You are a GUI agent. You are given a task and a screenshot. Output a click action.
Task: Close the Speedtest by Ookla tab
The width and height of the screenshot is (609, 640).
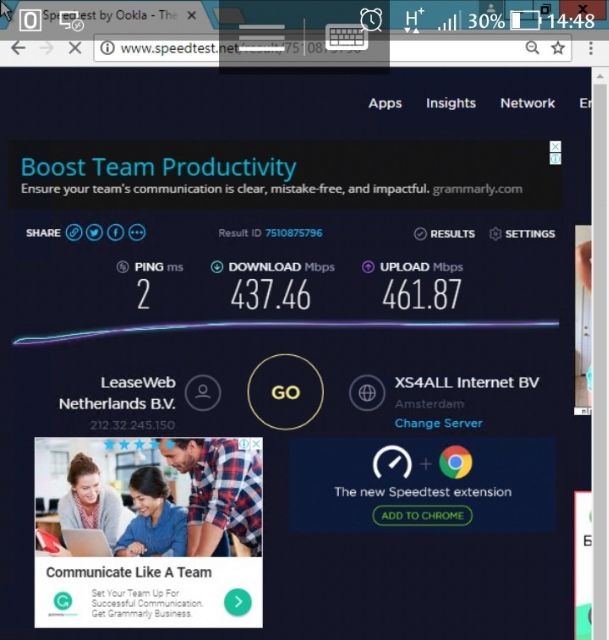click(191, 16)
